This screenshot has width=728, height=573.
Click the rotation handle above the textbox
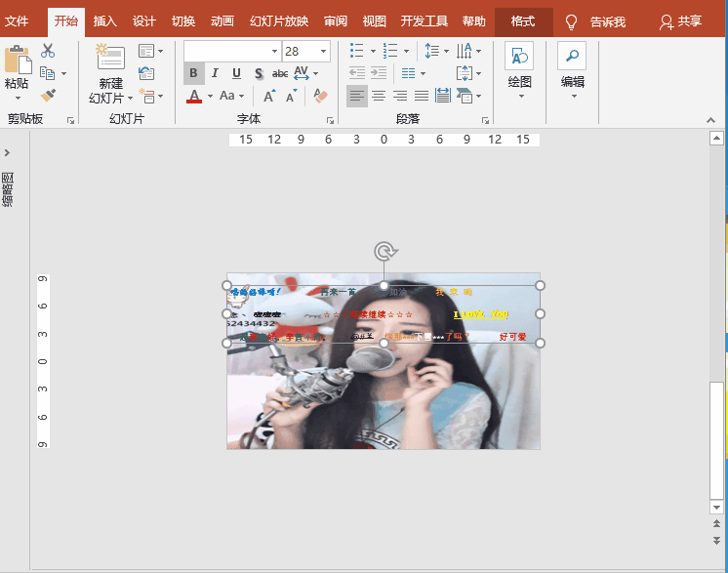(x=384, y=252)
